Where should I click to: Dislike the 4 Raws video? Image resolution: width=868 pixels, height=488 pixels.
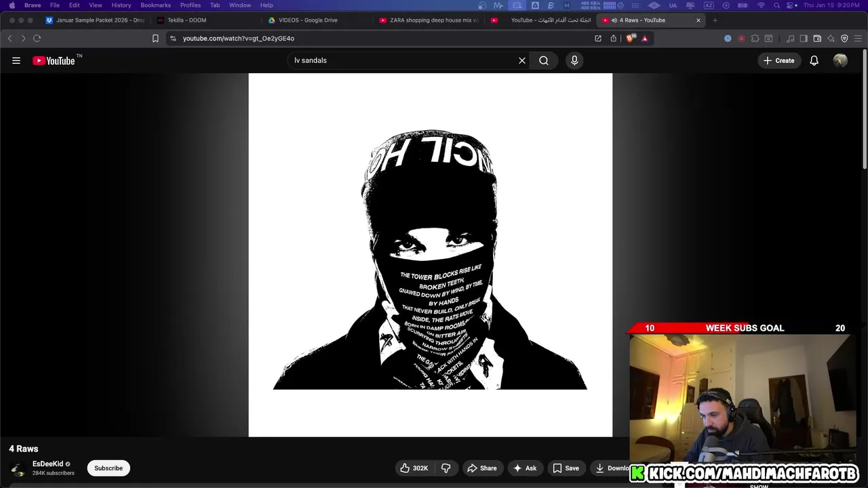446,468
